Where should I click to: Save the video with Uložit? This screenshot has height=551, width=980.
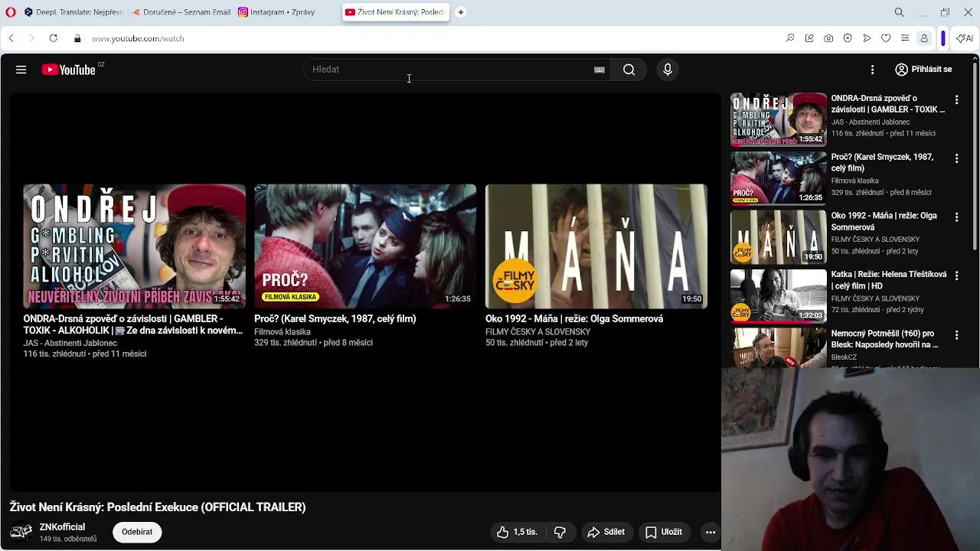click(663, 532)
